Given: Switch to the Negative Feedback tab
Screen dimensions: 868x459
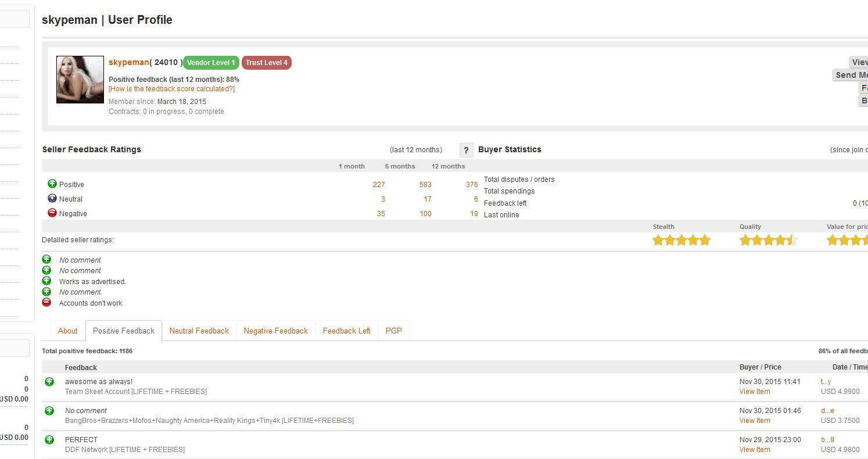Looking at the screenshot, I should (275, 331).
